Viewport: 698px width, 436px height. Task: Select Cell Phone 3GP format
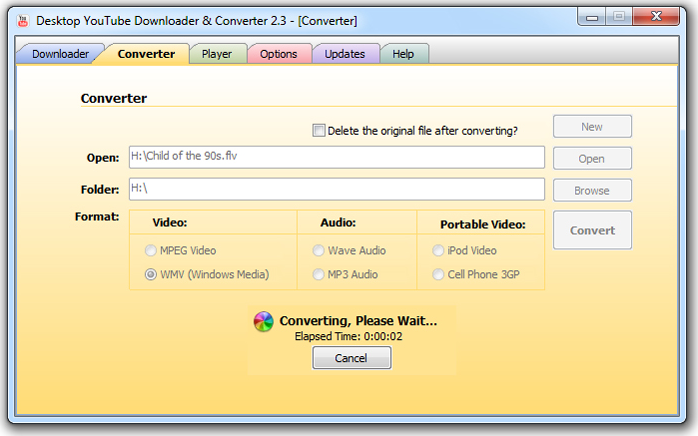pos(439,274)
